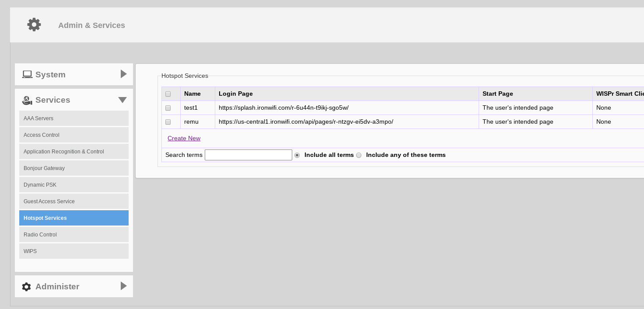The height and width of the screenshot is (309, 644).
Task: Open WIPS menu item
Action: pyautogui.click(x=74, y=251)
